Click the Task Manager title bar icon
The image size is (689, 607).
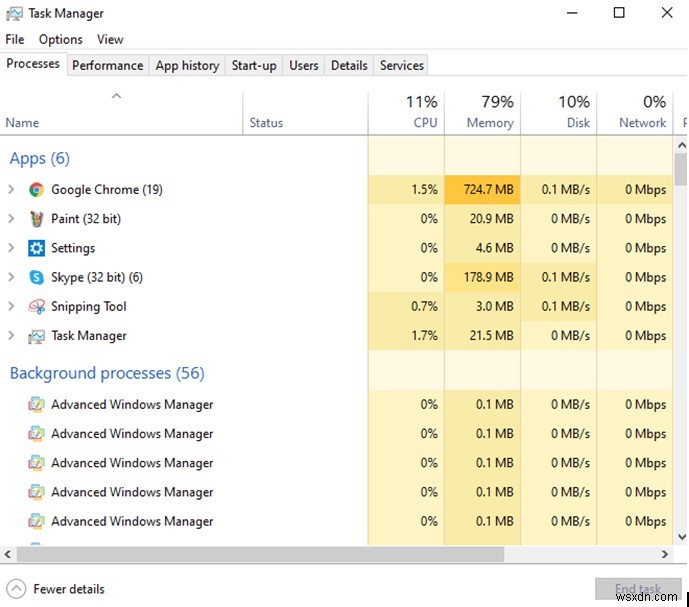click(14, 13)
